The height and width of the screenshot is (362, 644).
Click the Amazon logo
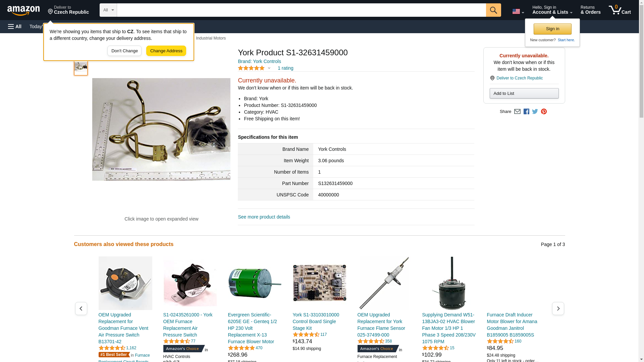tap(23, 10)
